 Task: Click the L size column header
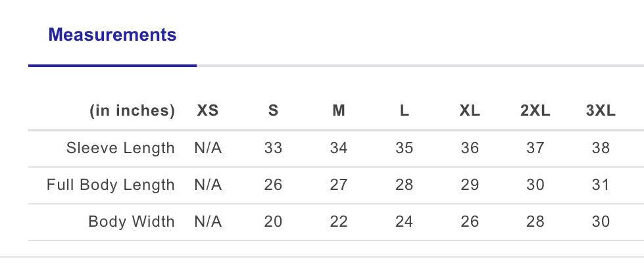pyautogui.click(x=404, y=111)
